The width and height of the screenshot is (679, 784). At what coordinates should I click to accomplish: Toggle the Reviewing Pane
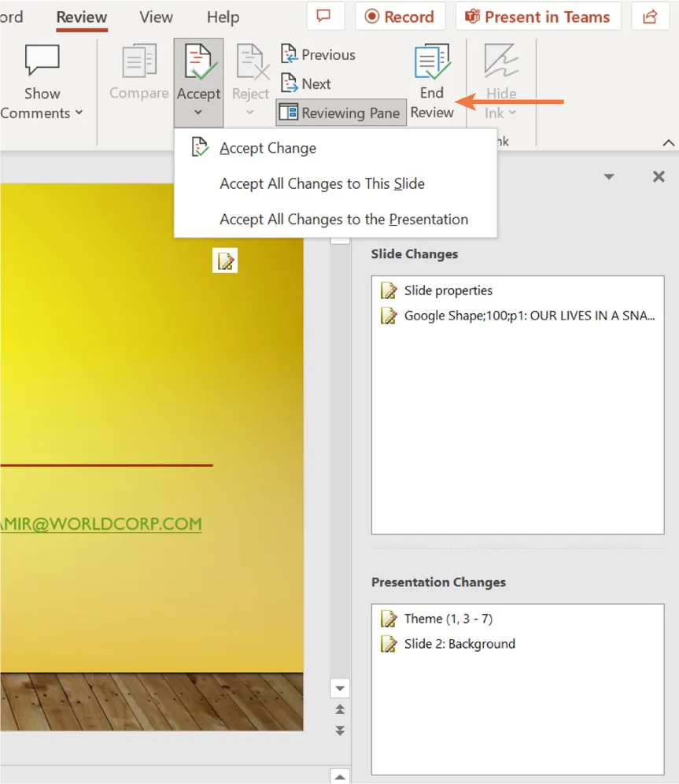[x=340, y=113]
